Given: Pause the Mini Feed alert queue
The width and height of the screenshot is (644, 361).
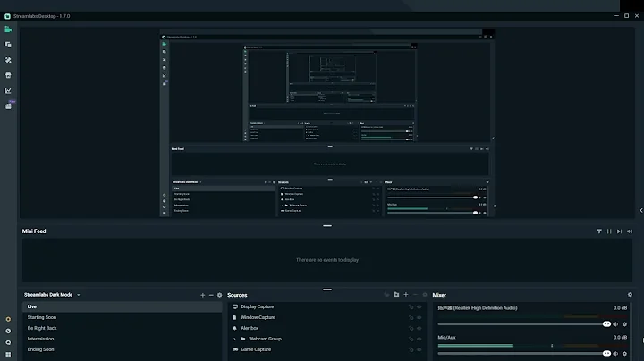Looking at the screenshot, I should point(609,231).
